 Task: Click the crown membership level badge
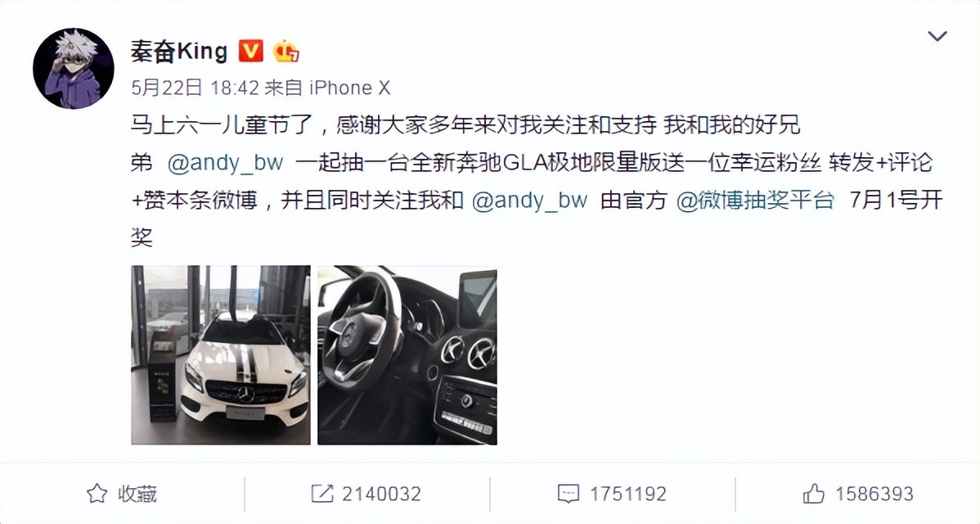pyautogui.click(x=285, y=52)
